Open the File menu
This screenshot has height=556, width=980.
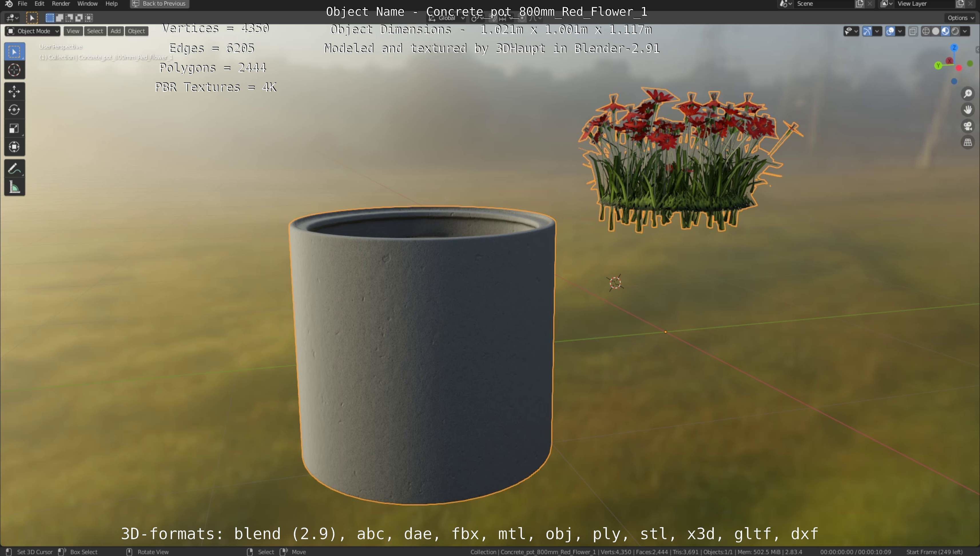(x=23, y=3)
